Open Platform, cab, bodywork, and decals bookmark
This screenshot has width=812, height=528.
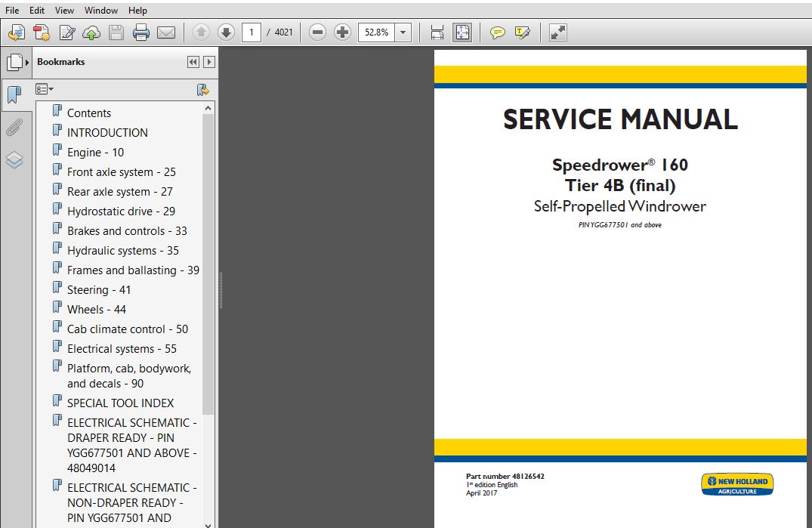pos(129,376)
